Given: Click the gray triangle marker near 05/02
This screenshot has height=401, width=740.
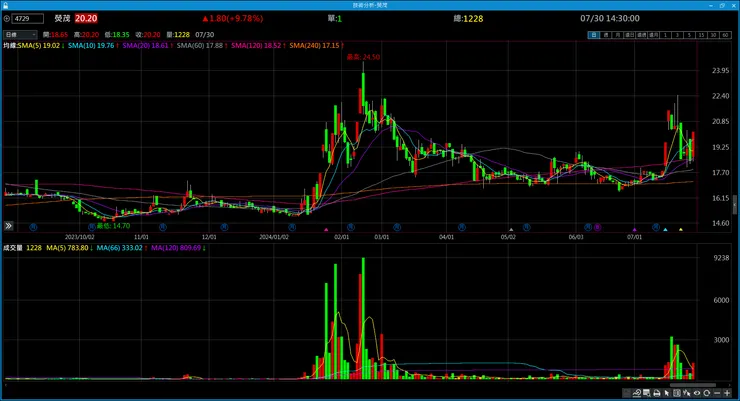Looking at the screenshot, I should (x=511, y=230).
